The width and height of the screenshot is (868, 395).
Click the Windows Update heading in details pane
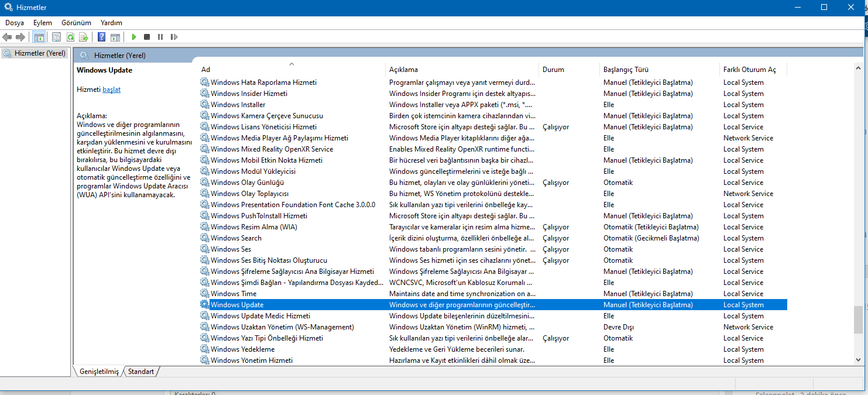tap(104, 70)
